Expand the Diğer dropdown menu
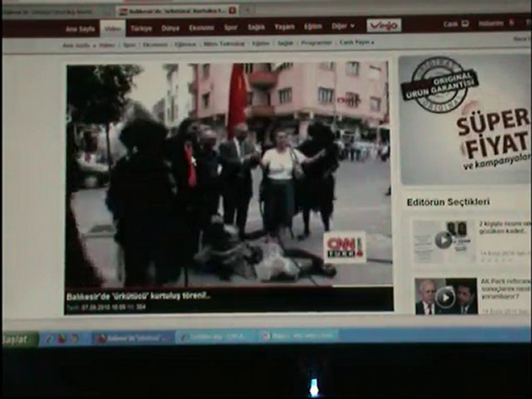The height and width of the screenshot is (399, 532). (x=343, y=26)
